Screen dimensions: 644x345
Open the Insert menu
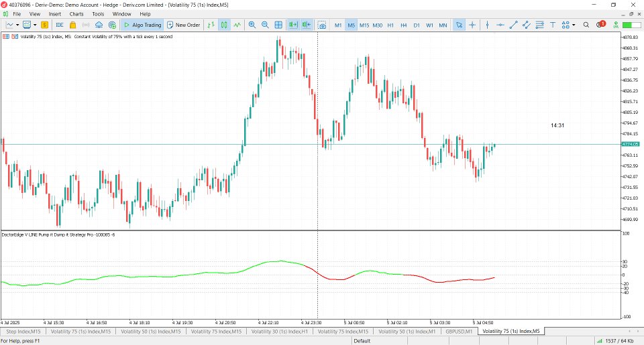click(x=54, y=14)
